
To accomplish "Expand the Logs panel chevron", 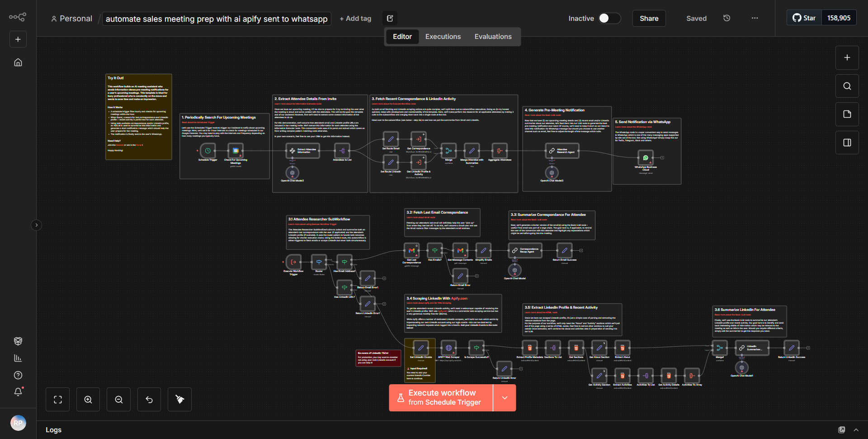I will point(856,430).
